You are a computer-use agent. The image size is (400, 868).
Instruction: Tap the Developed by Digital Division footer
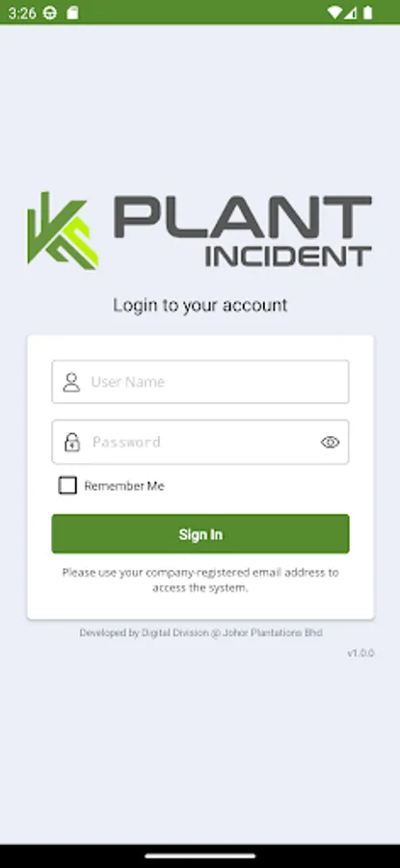click(200, 632)
